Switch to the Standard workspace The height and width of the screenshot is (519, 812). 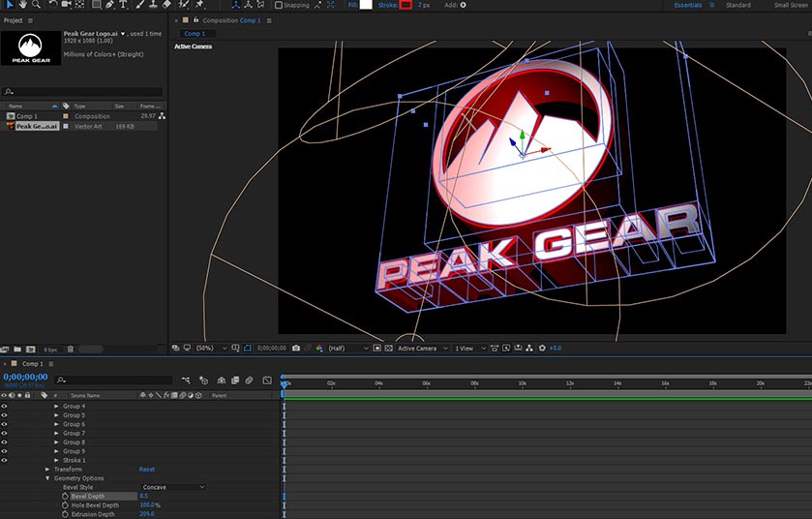pos(737,5)
